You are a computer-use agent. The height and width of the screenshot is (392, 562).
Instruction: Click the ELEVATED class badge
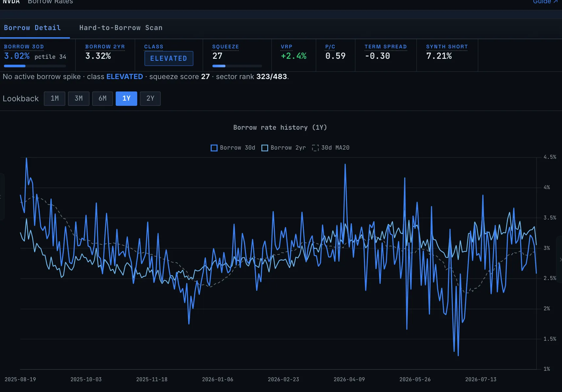click(x=169, y=58)
